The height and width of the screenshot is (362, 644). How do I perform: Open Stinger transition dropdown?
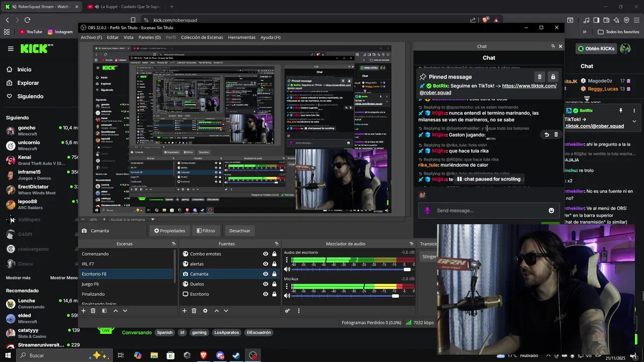coord(429,256)
